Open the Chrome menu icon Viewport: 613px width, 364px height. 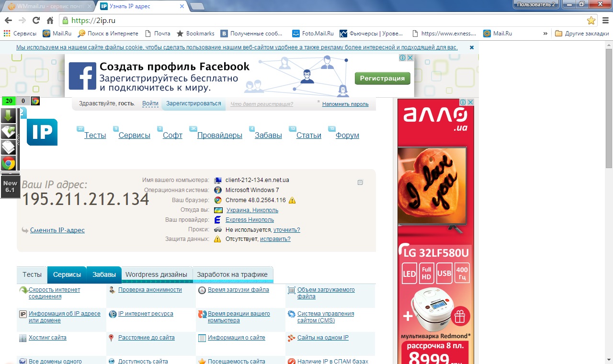pyautogui.click(x=605, y=21)
